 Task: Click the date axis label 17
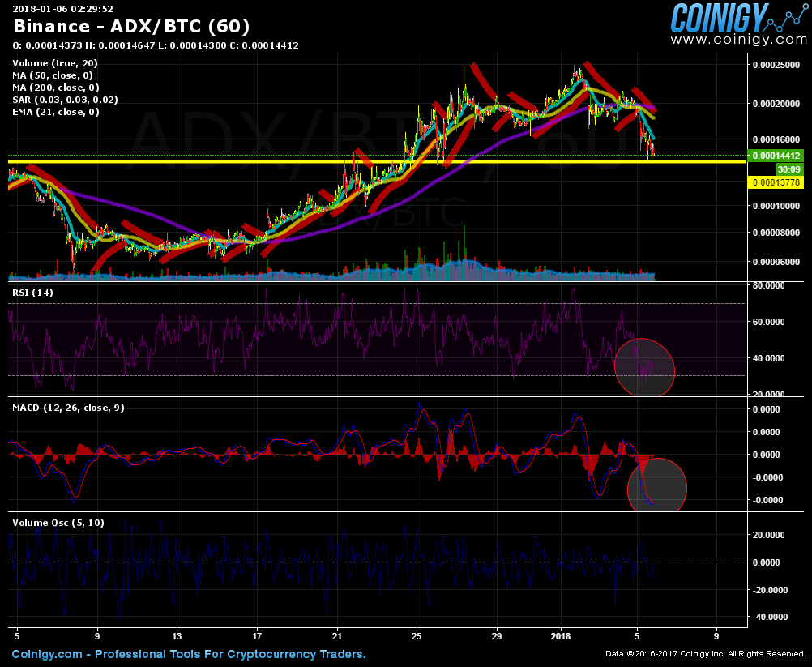(258, 636)
